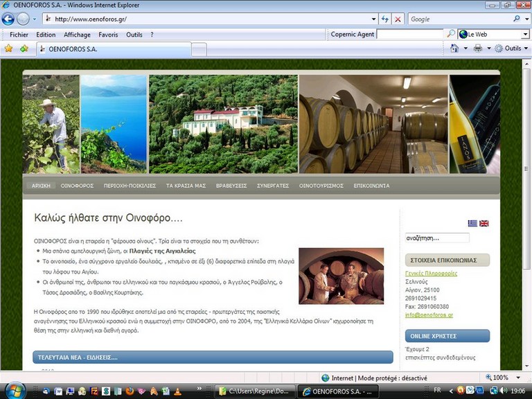532x399 pixels.
Task: Open the Favoris menu
Action: (x=108, y=35)
